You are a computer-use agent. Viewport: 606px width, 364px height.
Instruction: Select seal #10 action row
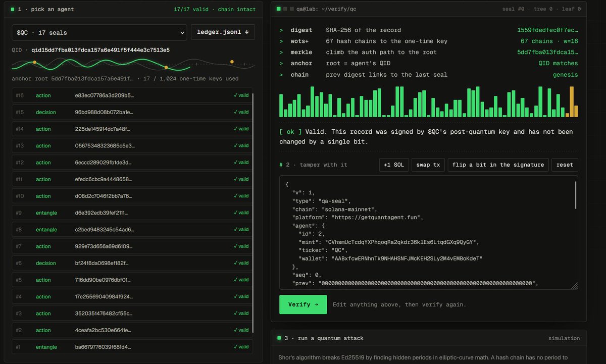[132, 196]
